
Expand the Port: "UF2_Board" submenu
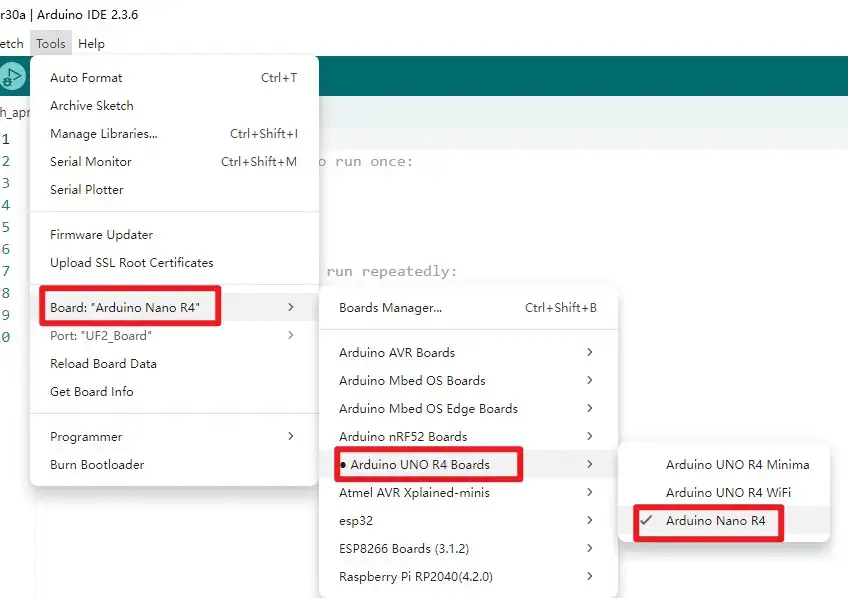point(174,336)
